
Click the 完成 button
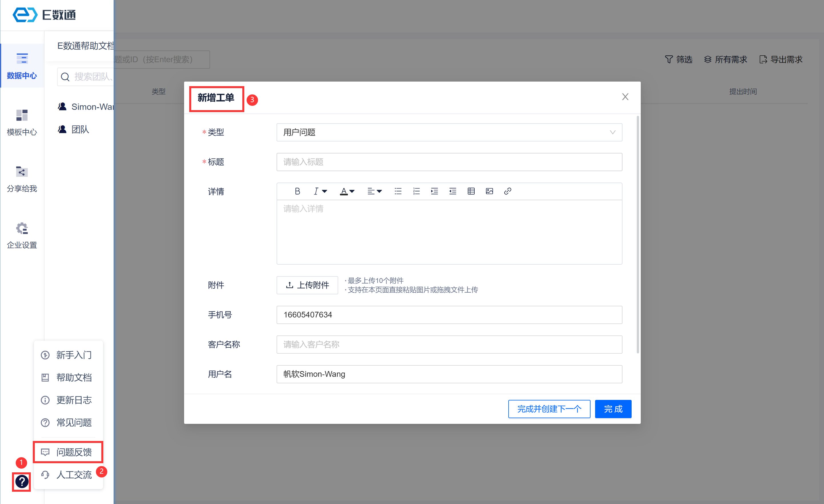tap(613, 409)
